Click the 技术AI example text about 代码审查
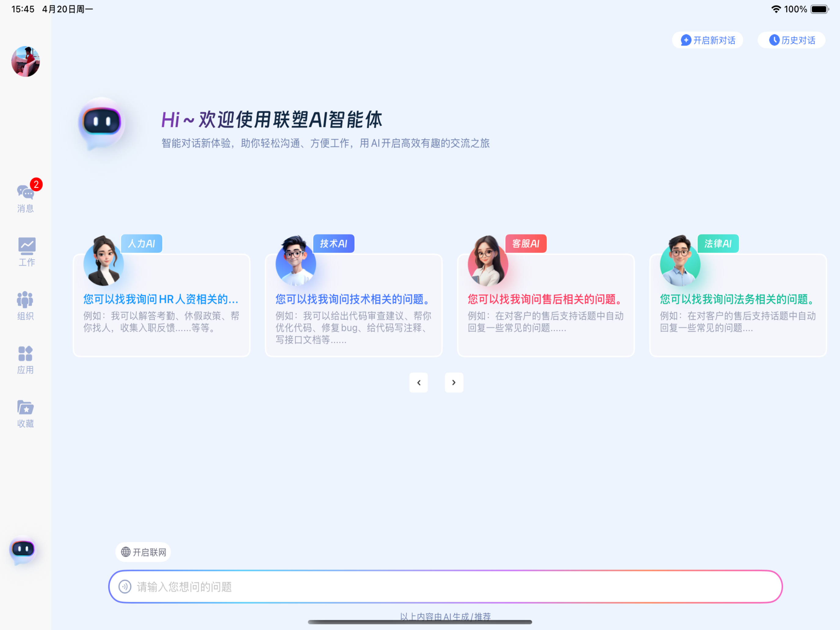The image size is (840, 630). pos(353,328)
